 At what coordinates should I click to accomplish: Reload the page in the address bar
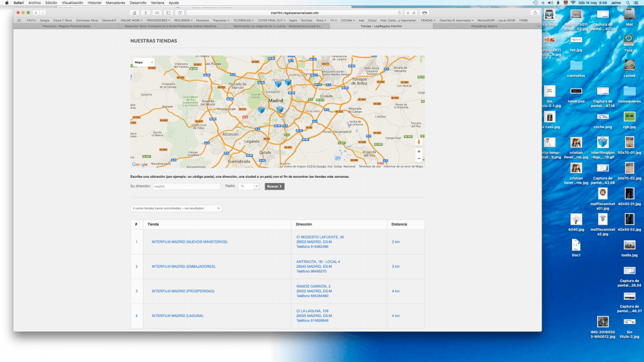[399, 13]
